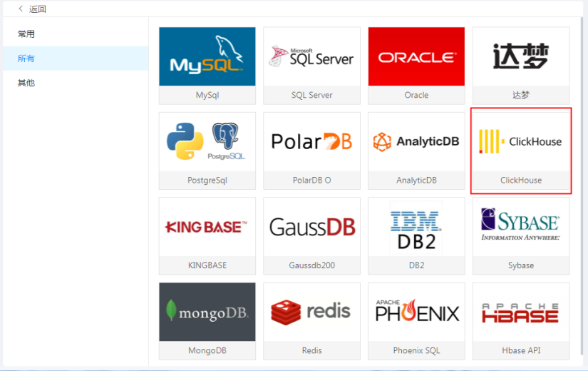Open the 其他 category

point(26,83)
